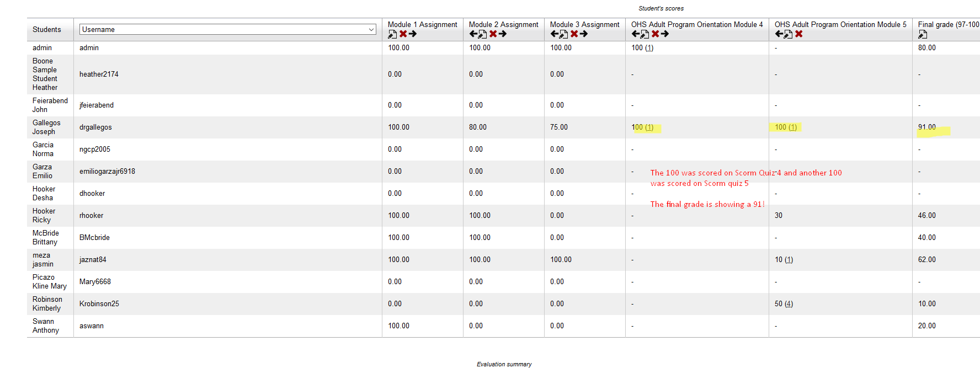
Task: Delete the Module 3 Assignment column
Action: pos(574,34)
